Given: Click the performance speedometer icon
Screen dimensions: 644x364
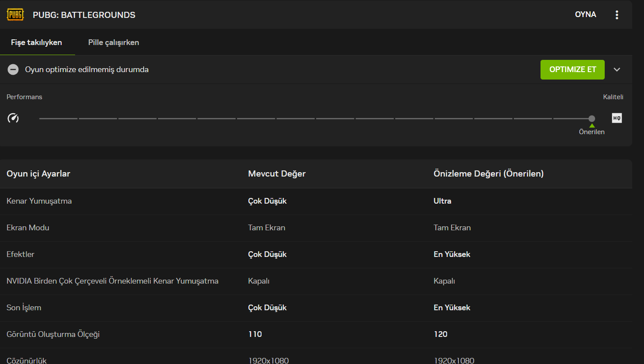Looking at the screenshot, I should click(x=13, y=118).
